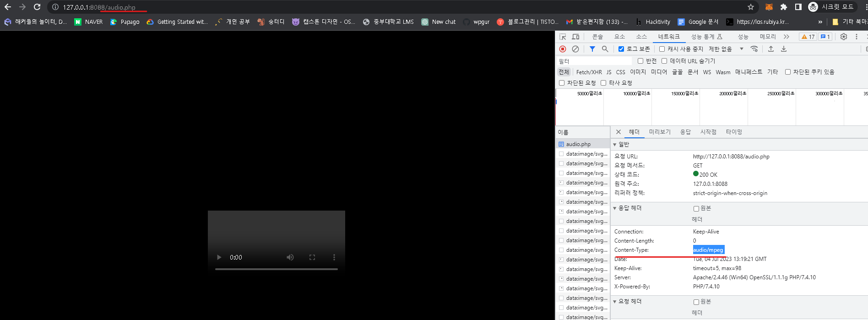Toggle the network filter funnel icon
Screen dimensions: 868x320
tap(592, 49)
